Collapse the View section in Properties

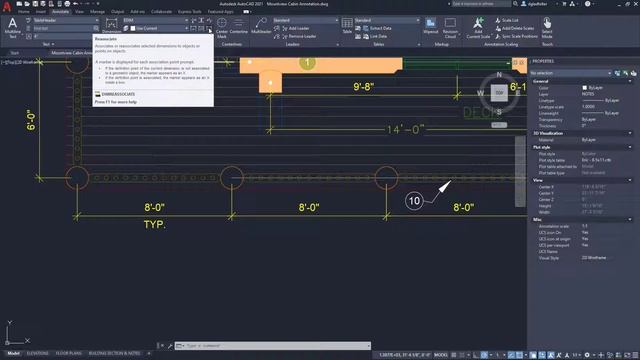tap(630, 180)
